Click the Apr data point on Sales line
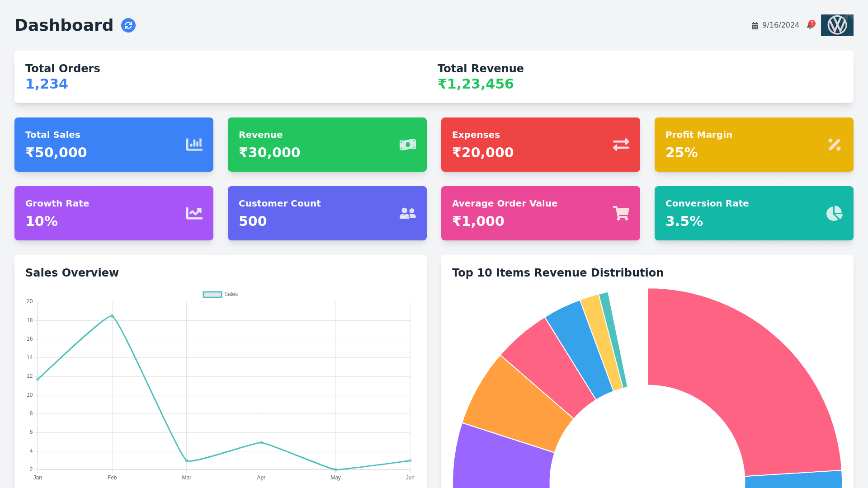The width and height of the screenshot is (868, 488). 261,442
